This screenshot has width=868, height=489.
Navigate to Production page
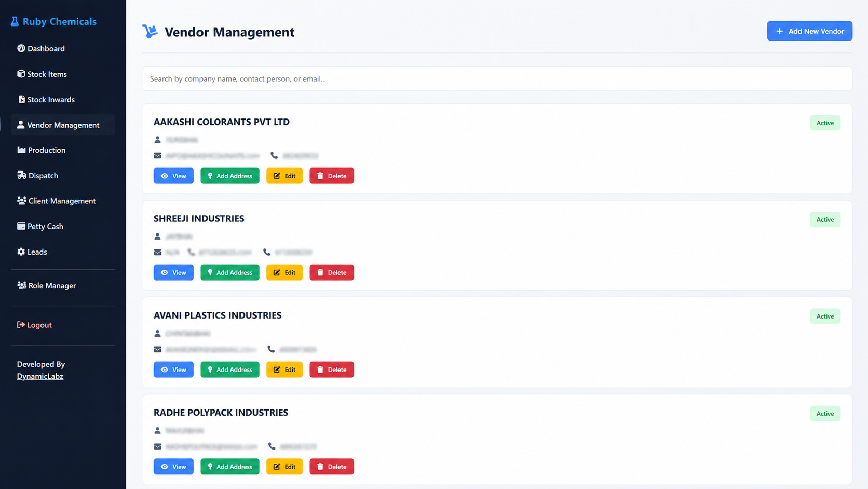coord(63,150)
